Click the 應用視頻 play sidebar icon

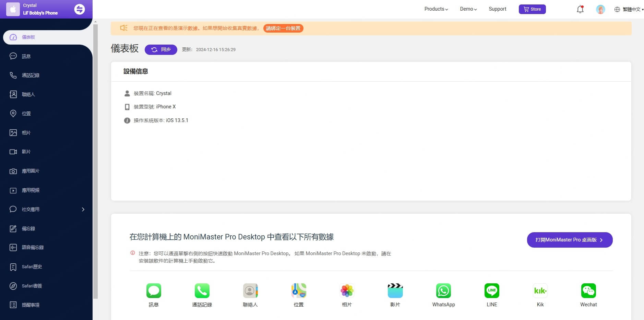(x=13, y=190)
